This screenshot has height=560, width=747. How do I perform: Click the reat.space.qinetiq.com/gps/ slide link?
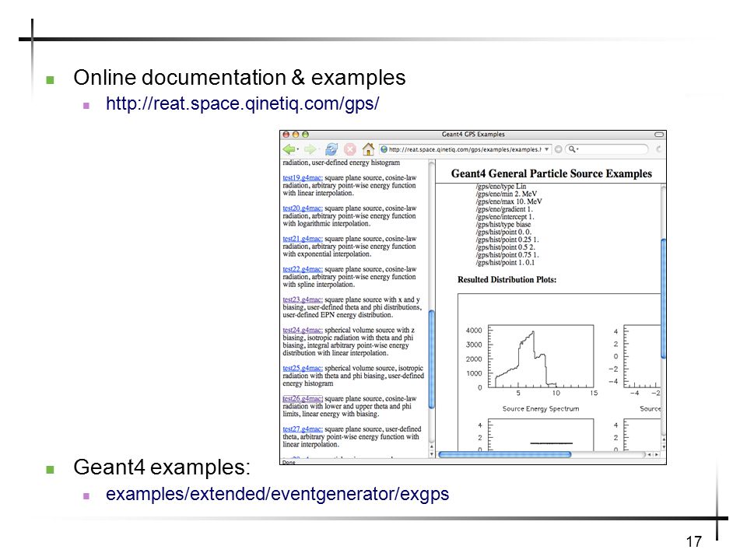[243, 103]
